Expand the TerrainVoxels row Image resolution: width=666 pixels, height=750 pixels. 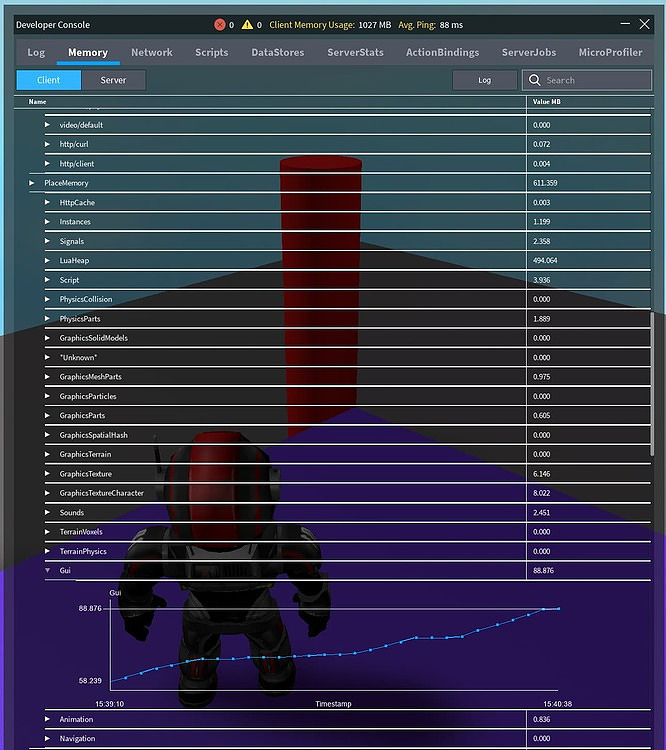(47, 531)
